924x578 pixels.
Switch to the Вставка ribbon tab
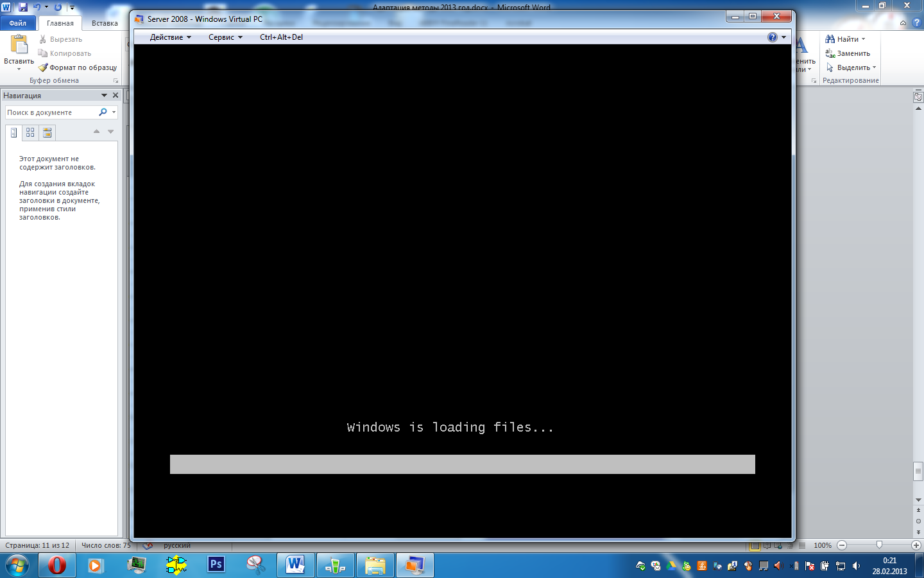click(105, 23)
